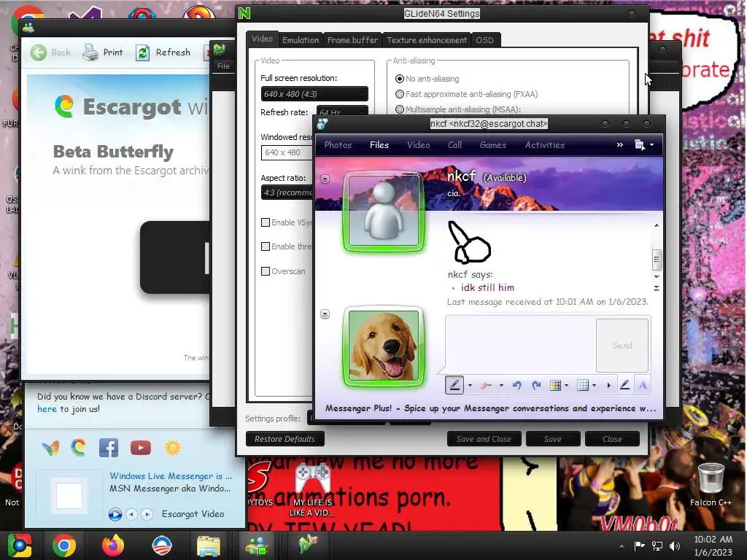
Task: Click the Refresh icon in Escargot window
Action: click(x=142, y=52)
